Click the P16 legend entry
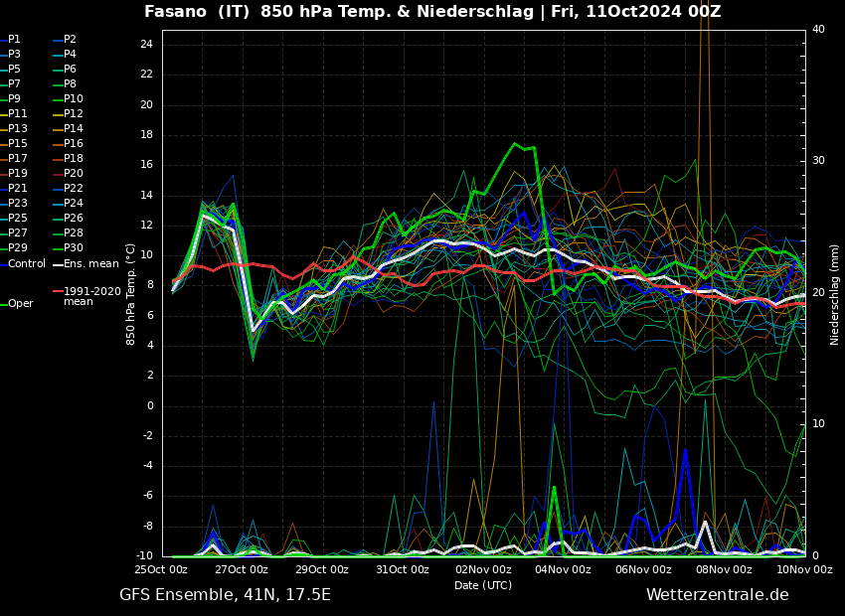845x616 pixels. pyautogui.click(x=74, y=144)
